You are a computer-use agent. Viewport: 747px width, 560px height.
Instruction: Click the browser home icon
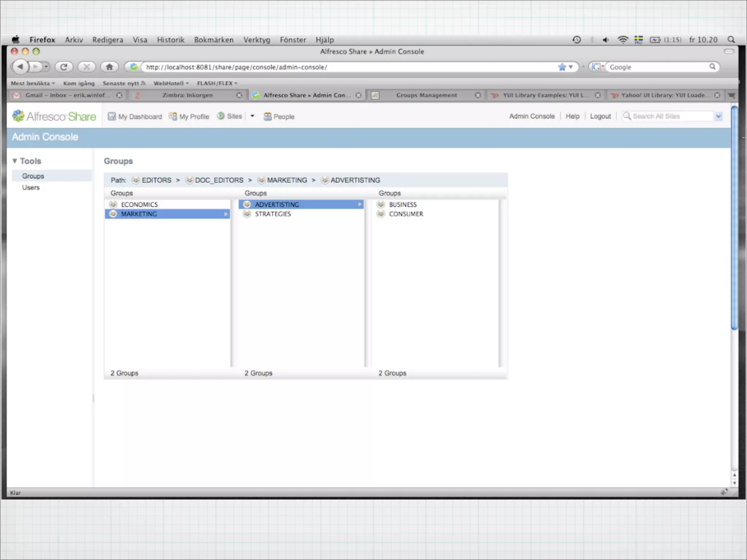(x=109, y=67)
